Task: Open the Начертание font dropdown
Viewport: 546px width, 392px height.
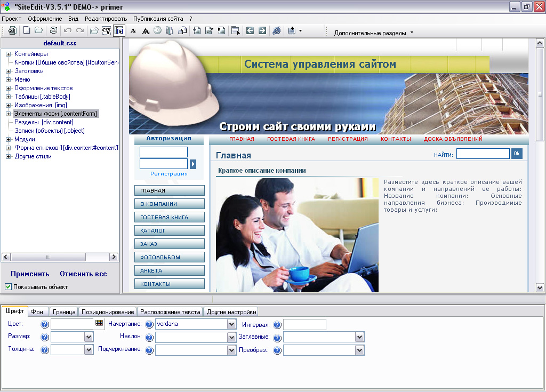Action: pos(231,324)
